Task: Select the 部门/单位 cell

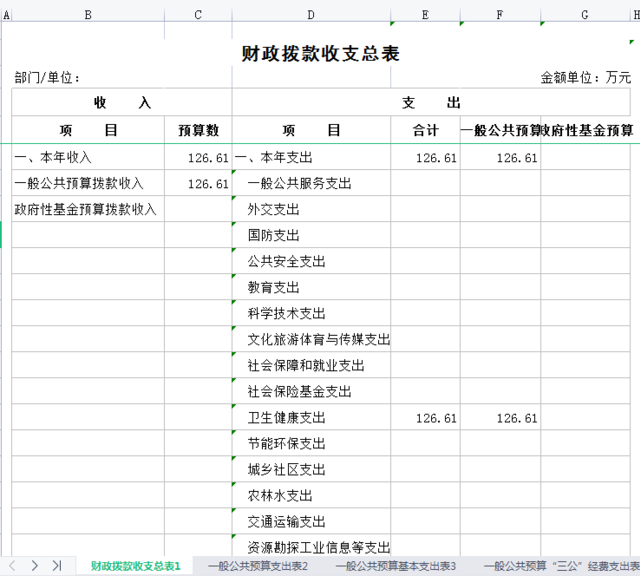Action: coord(48,78)
